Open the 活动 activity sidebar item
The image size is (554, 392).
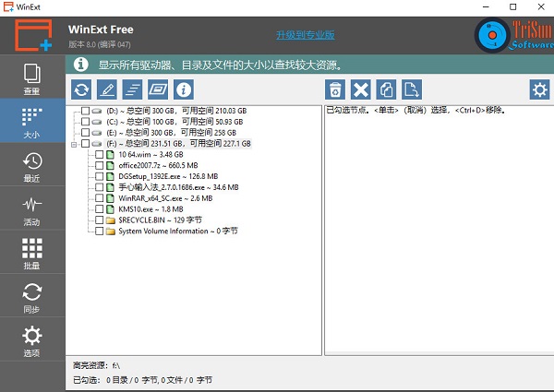point(32,208)
